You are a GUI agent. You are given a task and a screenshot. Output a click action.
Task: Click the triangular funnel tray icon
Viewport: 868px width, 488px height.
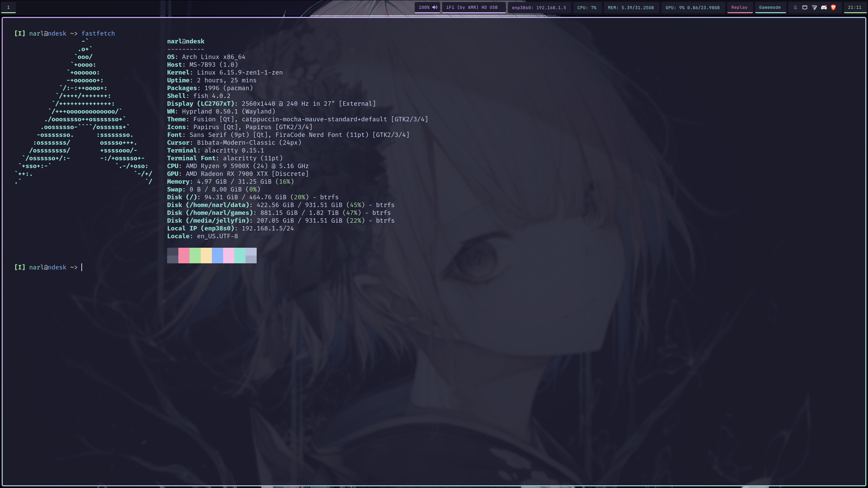pos(814,7)
